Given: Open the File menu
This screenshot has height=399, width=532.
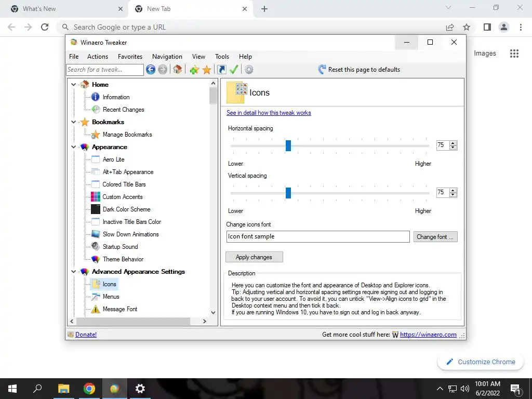Looking at the screenshot, I should coord(74,57).
